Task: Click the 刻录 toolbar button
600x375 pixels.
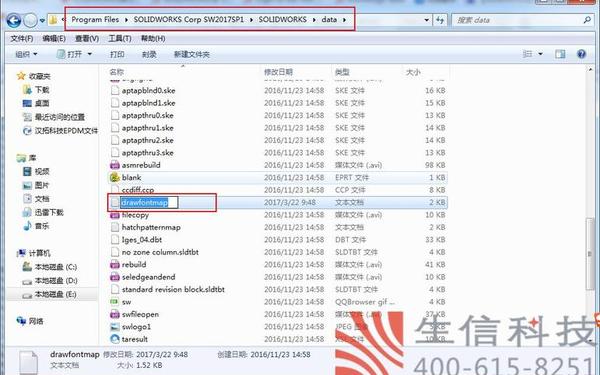Action: pyautogui.click(x=149, y=54)
